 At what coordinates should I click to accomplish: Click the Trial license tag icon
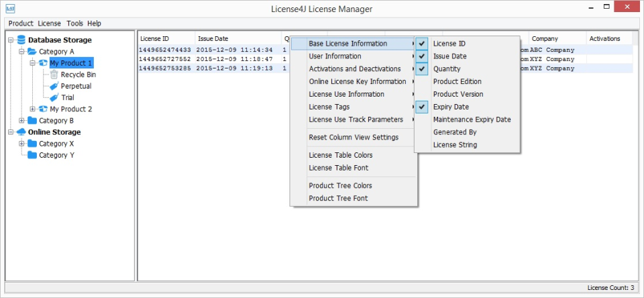pos(54,97)
